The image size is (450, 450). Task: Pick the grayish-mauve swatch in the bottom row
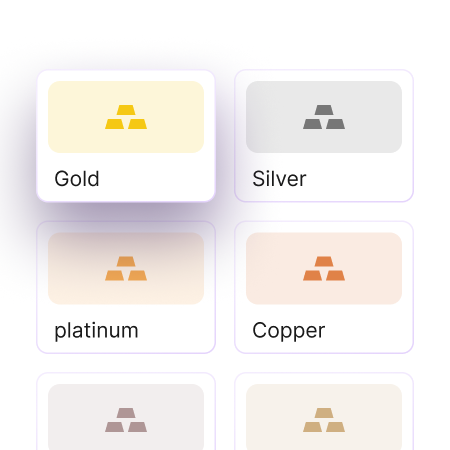pos(126,417)
